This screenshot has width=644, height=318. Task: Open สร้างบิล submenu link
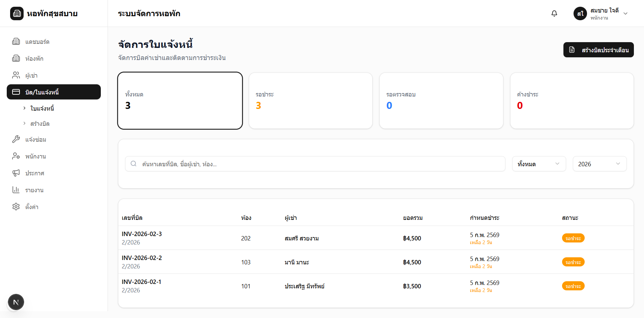pyautogui.click(x=40, y=124)
